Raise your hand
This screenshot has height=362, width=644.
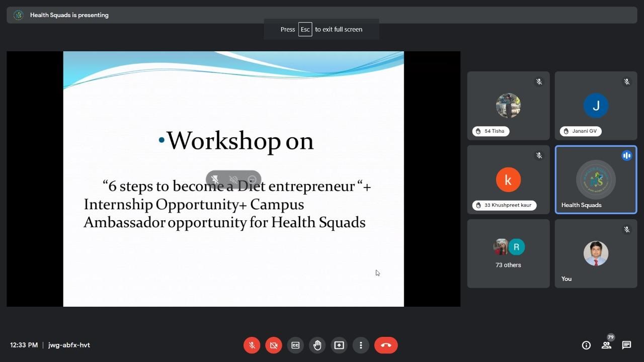click(x=317, y=345)
